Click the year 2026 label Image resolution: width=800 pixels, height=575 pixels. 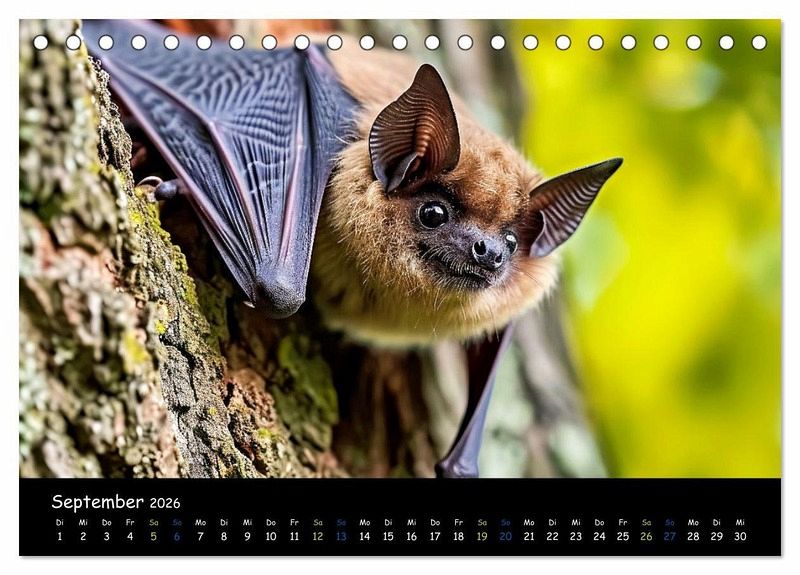tap(165, 504)
